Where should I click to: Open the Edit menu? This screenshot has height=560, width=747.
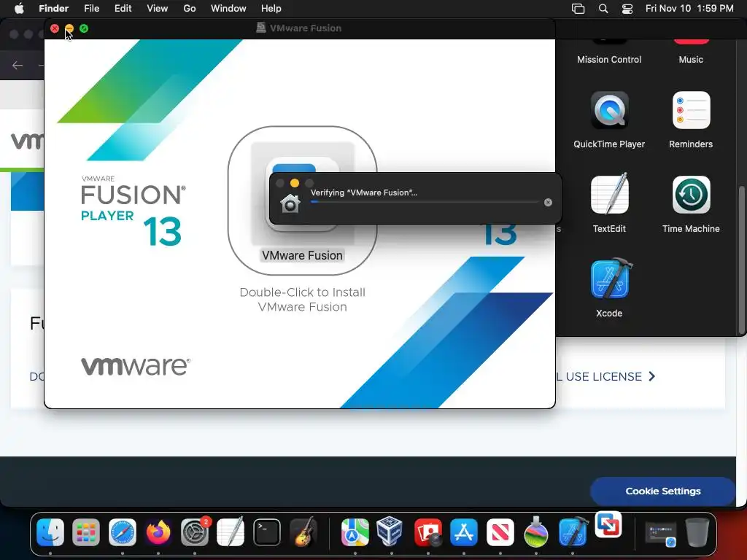click(x=123, y=9)
